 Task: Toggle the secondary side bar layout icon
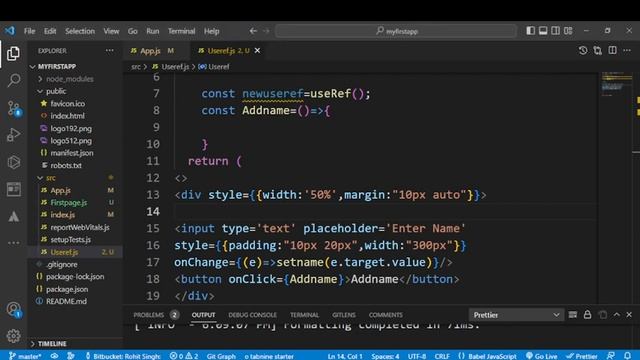pyautogui.click(x=556, y=31)
